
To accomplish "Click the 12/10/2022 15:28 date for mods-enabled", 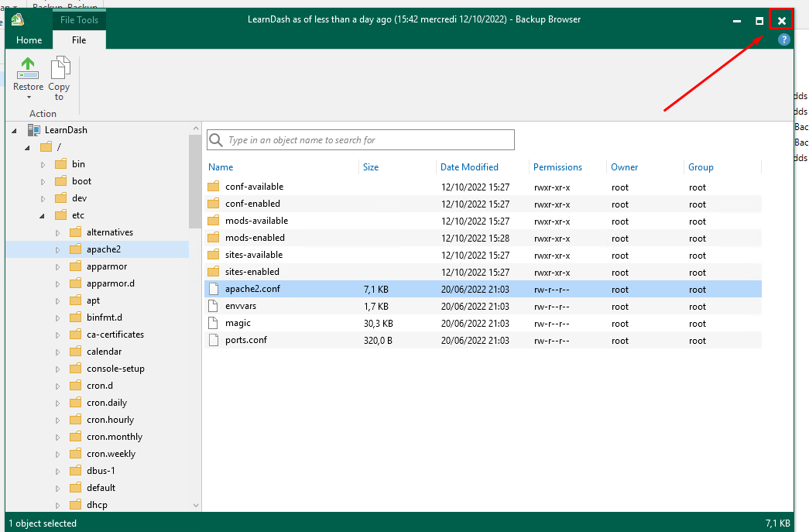I will point(475,239).
